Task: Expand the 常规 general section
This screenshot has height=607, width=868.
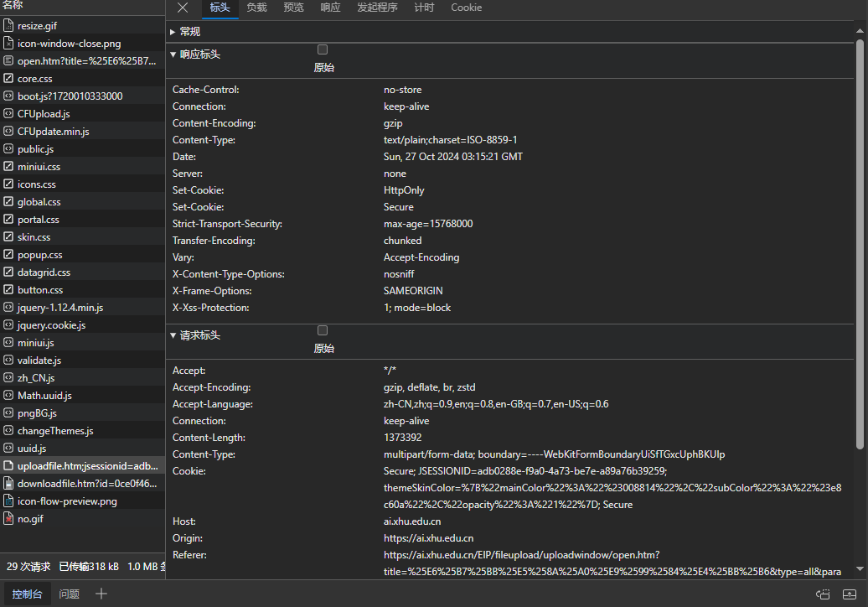Action: pos(173,32)
